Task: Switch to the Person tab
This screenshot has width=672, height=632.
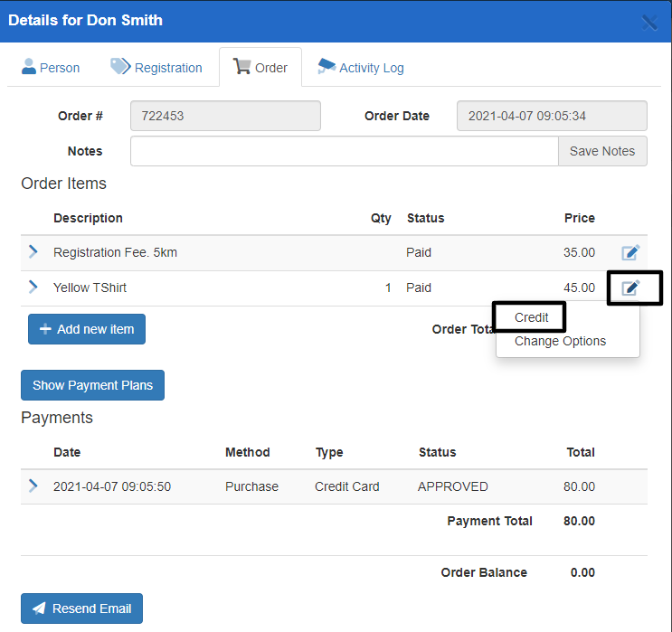Action: [x=51, y=68]
